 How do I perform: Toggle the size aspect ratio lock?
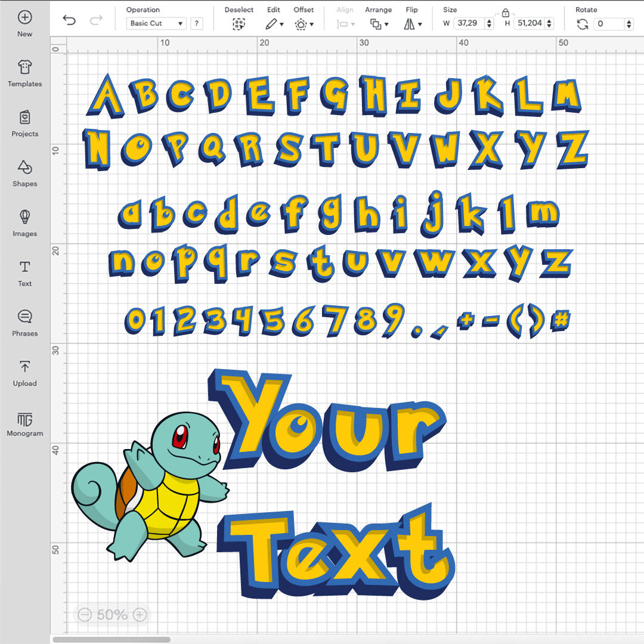[x=506, y=12]
